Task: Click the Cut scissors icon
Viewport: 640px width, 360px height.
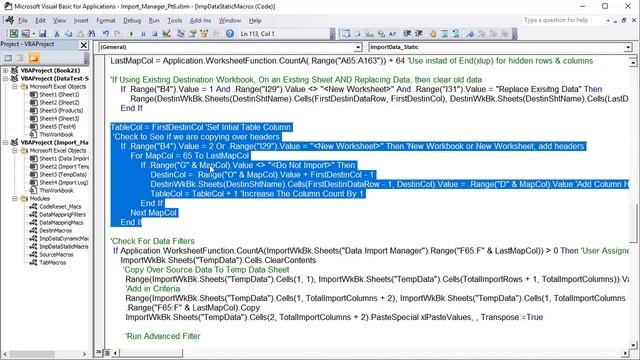Action: pos(57,34)
